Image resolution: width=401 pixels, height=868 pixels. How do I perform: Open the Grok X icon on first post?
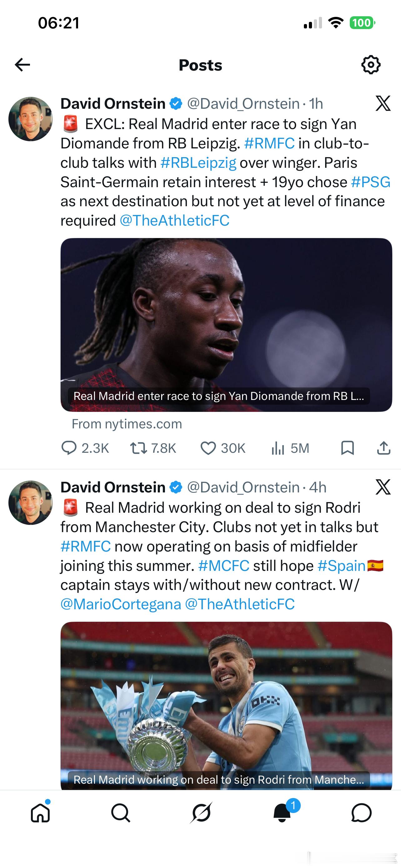tap(383, 103)
